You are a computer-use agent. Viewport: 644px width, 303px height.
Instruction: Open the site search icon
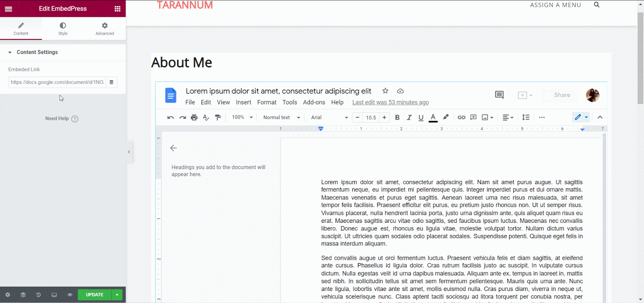(x=597, y=5)
